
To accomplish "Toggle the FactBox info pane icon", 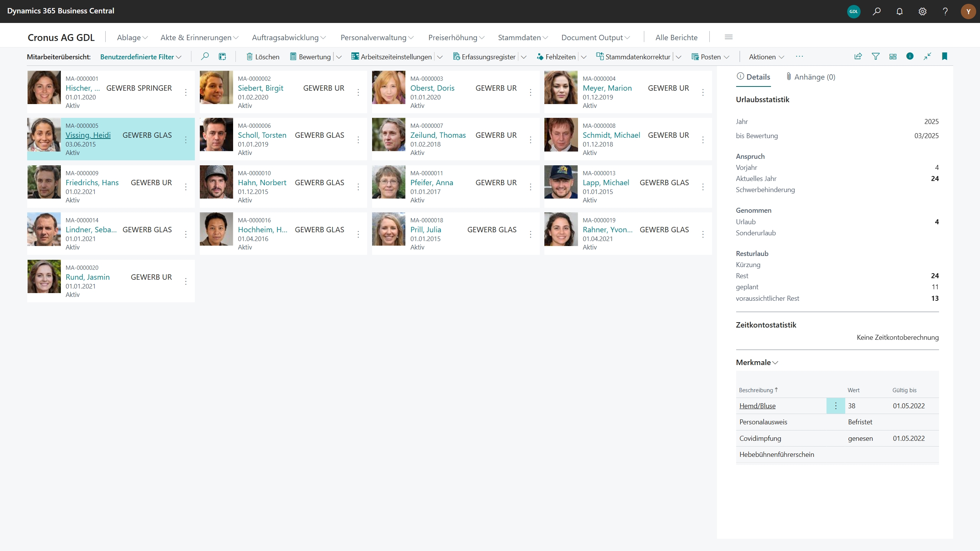I will point(910,57).
